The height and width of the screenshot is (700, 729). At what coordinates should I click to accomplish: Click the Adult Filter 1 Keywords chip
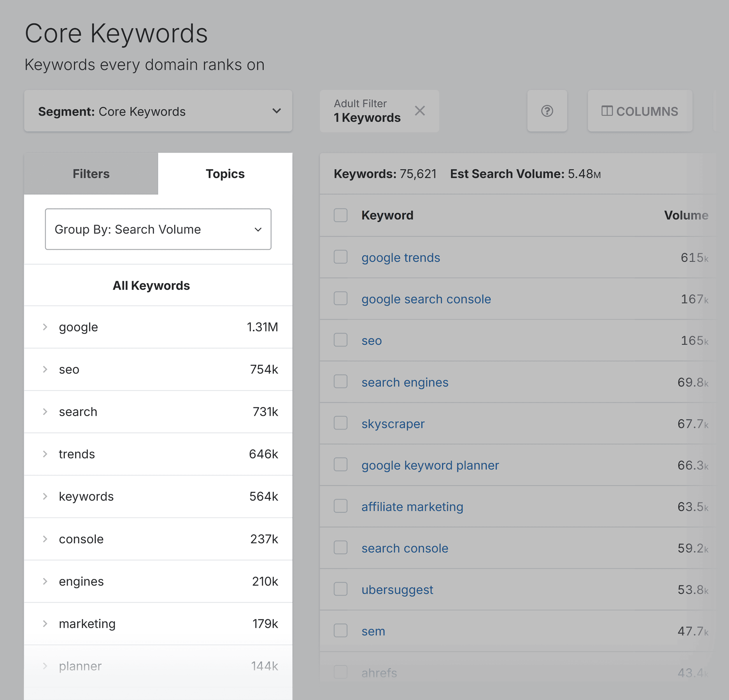click(379, 111)
